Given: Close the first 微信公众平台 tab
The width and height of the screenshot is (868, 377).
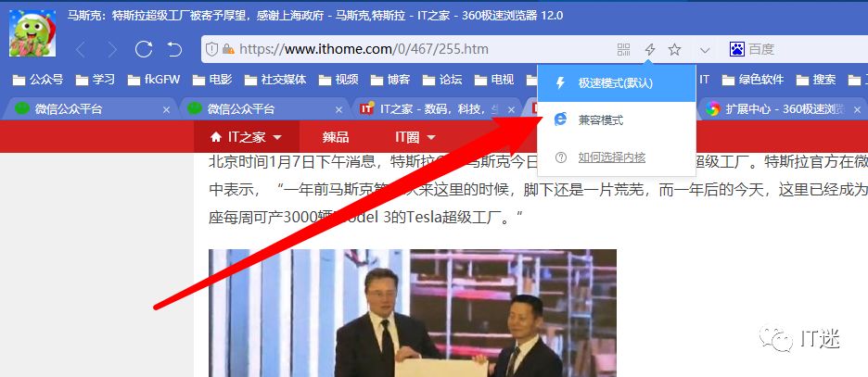Looking at the screenshot, I should click(x=166, y=109).
